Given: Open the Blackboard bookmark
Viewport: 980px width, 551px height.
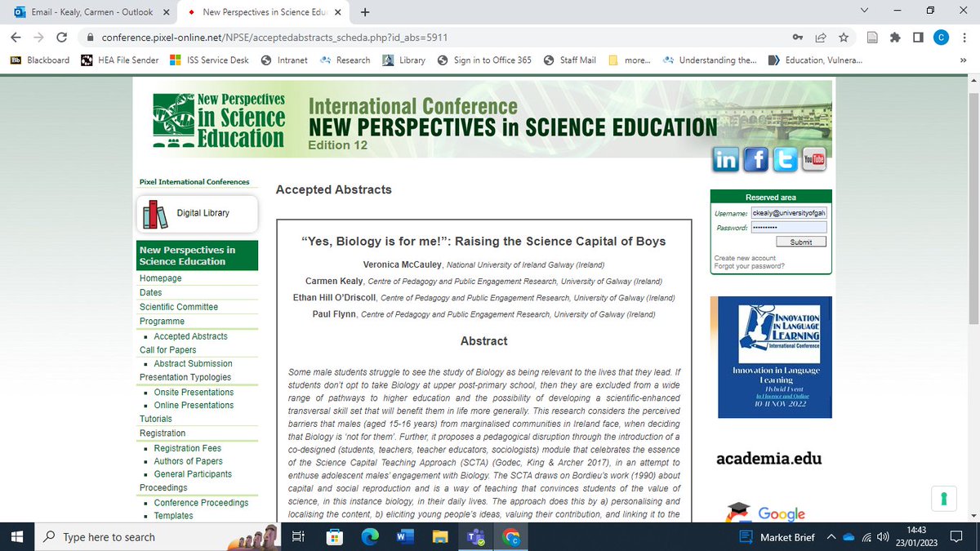Looking at the screenshot, I should click(x=39, y=60).
